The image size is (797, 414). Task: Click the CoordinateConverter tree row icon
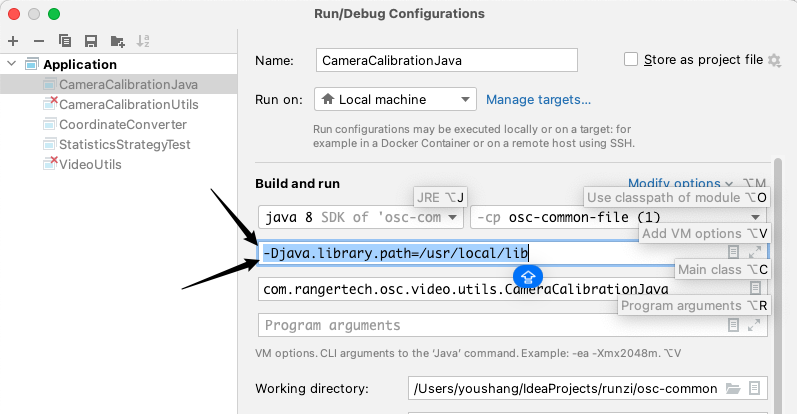coord(49,125)
